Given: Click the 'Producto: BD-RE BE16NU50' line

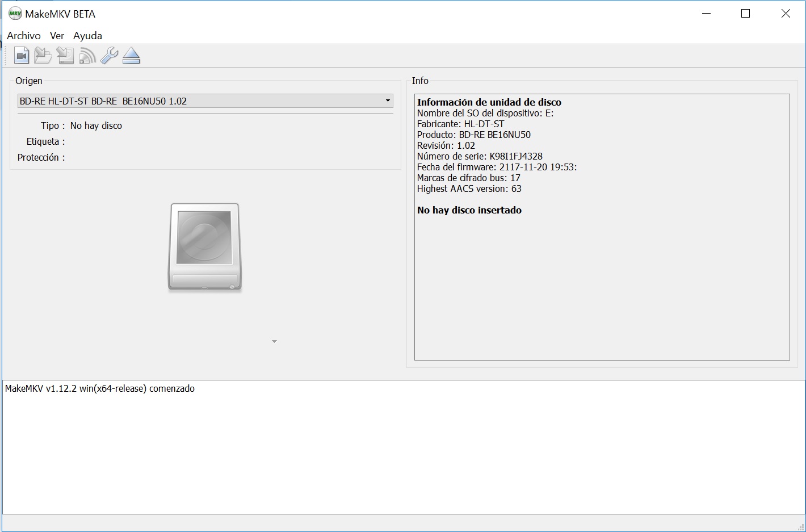Looking at the screenshot, I should pos(474,135).
